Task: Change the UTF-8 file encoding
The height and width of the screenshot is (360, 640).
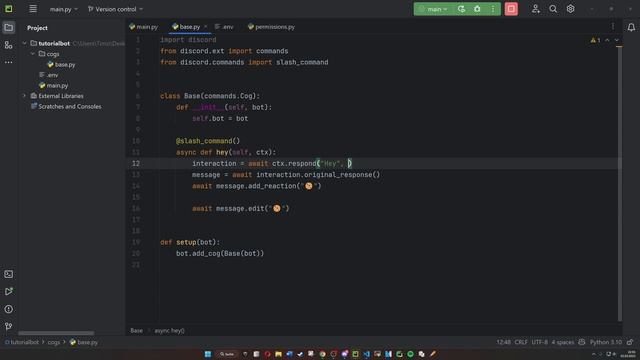Action: (x=539, y=342)
